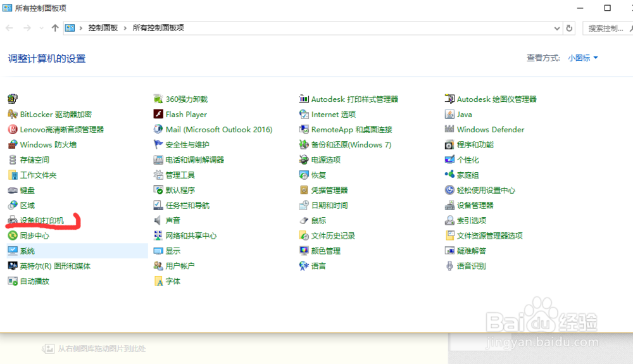Click the 语音识别 microphone icon
The width and height of the screenshot is (633, 364).
tap(449, 266)
